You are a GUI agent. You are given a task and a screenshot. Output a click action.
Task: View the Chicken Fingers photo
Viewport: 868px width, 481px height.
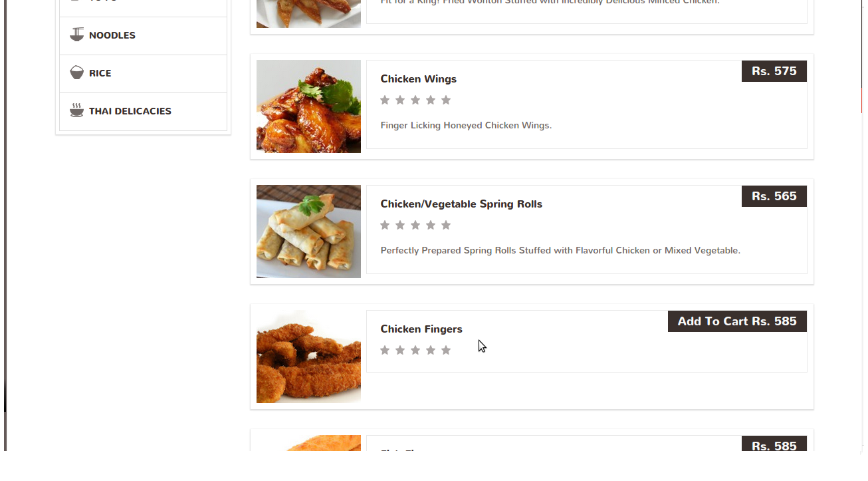[x=308, y=357]
